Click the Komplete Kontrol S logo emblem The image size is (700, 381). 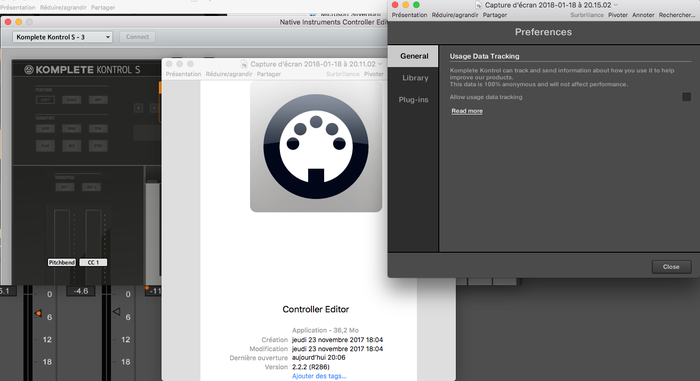pos(29,70)
